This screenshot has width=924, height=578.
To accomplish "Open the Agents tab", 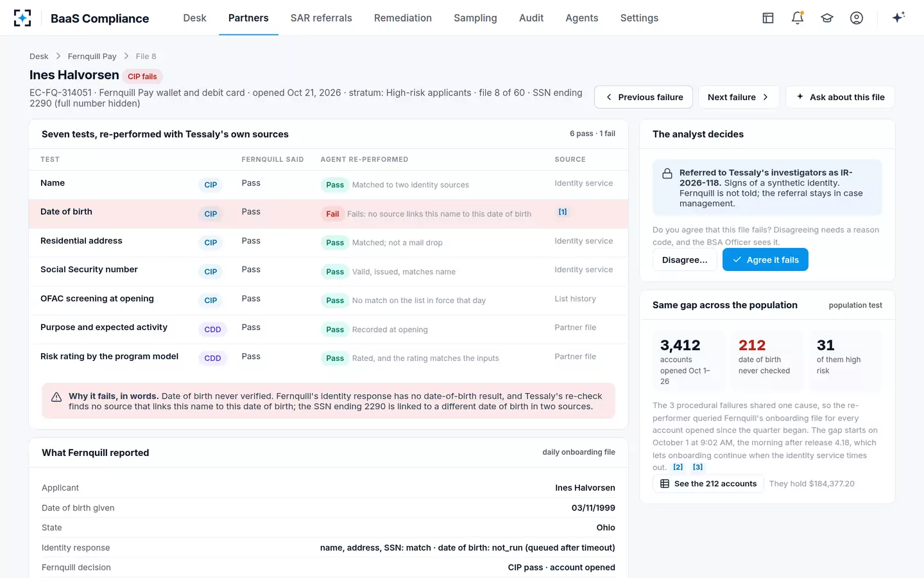I will [582, 18].
